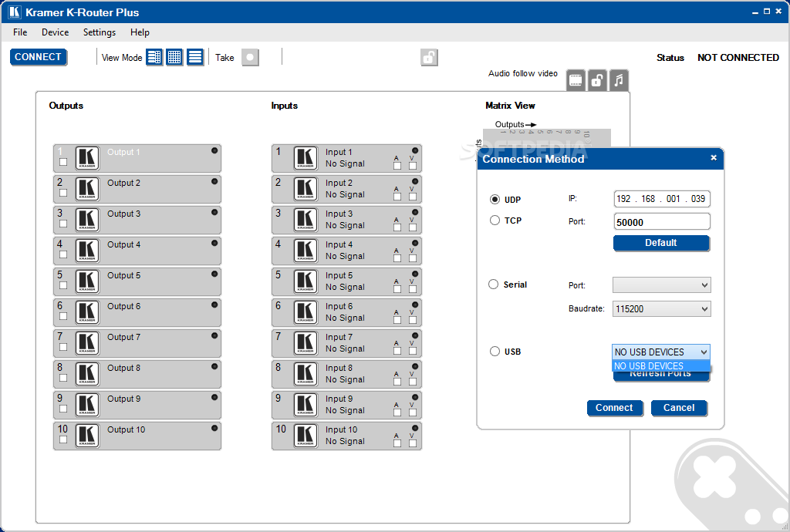Image resolution: width=790 pixels, height=532 pixels.
Task: Click Connect in Connection Method dialog
Action: [x=614, y=408]
